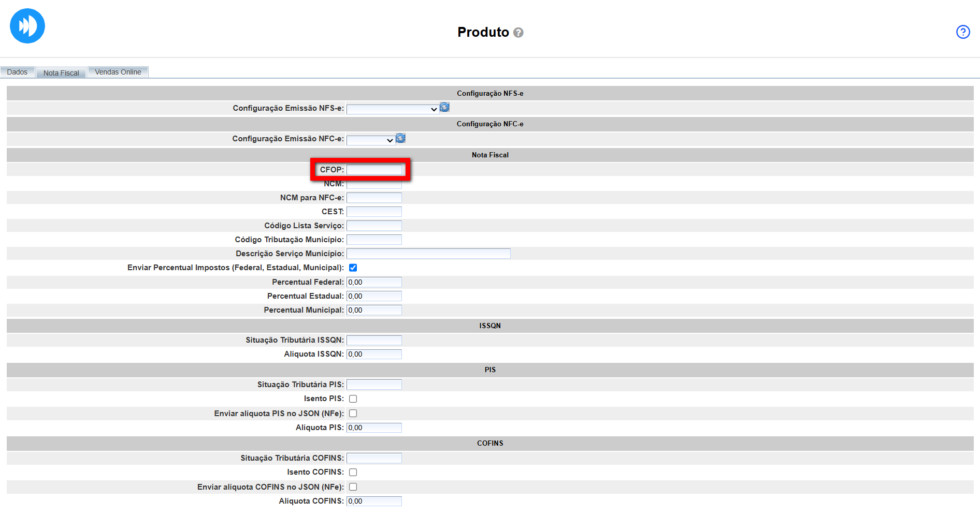The width and height of the screenshot is (980, 515).
Task: Click the blue fast-forward logo icon
Action: click(x=27, y=26)
